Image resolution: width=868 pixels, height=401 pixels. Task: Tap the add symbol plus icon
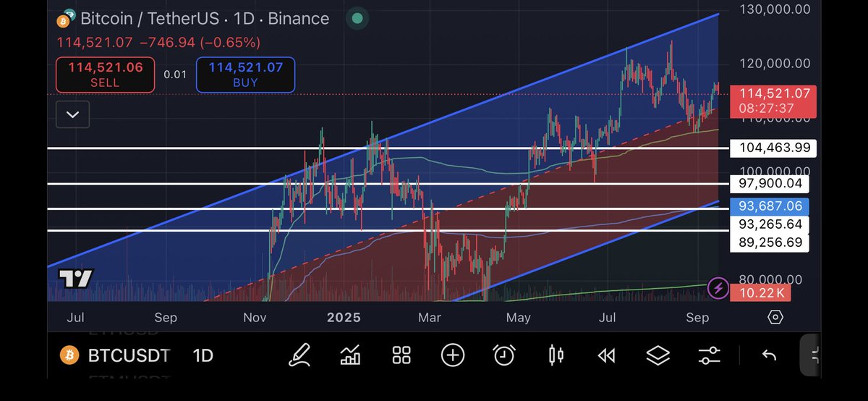tap(453, 355)
